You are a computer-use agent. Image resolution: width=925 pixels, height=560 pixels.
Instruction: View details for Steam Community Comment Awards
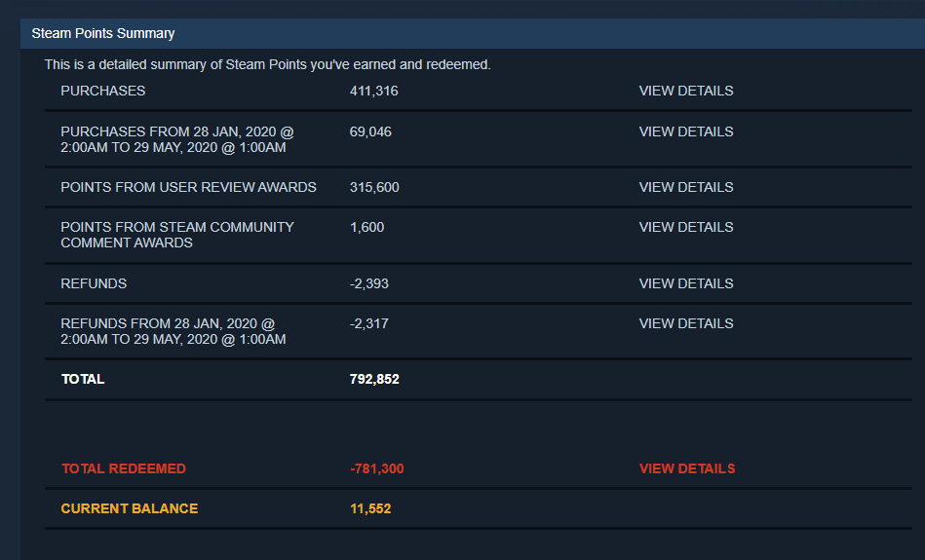tap(686, 227)
